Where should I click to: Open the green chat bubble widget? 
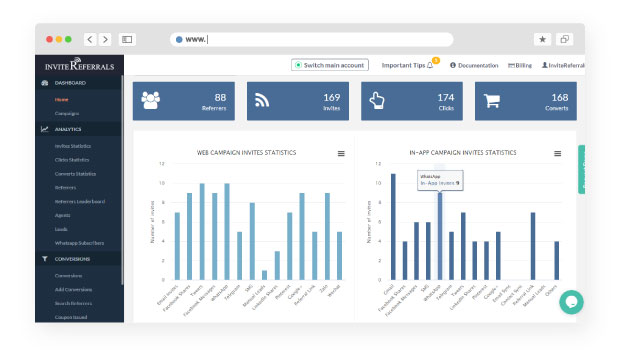(571, 302)
